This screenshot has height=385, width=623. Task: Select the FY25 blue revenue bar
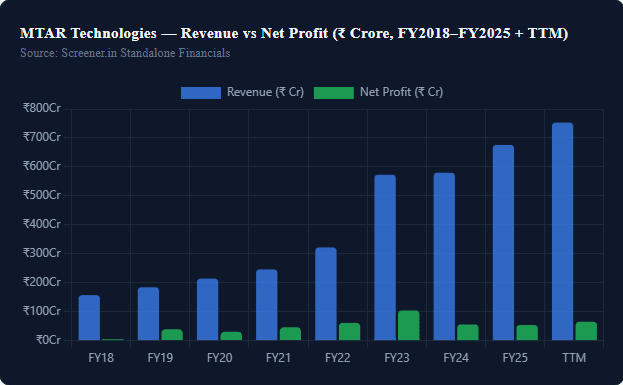coord(503,242)
